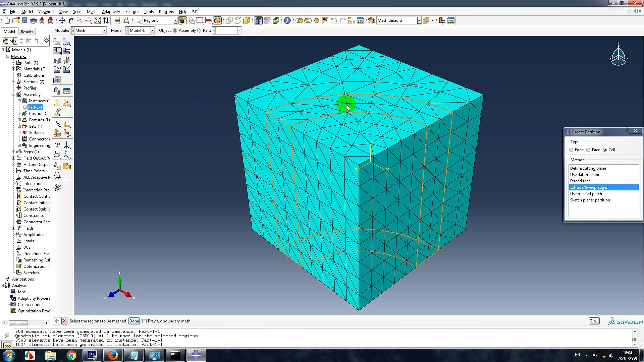Click the Tip... button

(594, 321)
